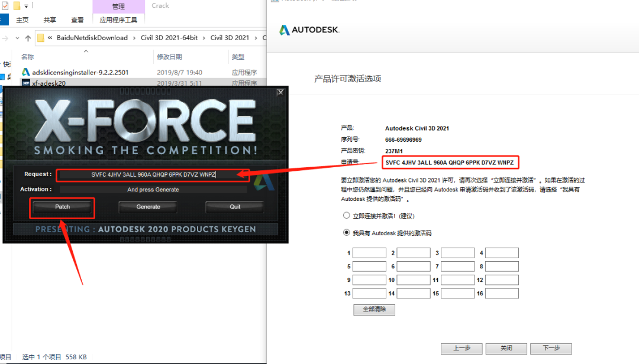The image size is (639, 364).
Task: Select the 立即连接并激活 radio option
Action: (346, 216)
